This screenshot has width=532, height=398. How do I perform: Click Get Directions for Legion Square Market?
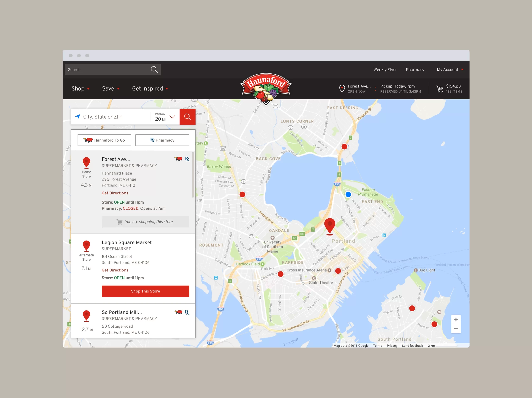tap(115, 270)
